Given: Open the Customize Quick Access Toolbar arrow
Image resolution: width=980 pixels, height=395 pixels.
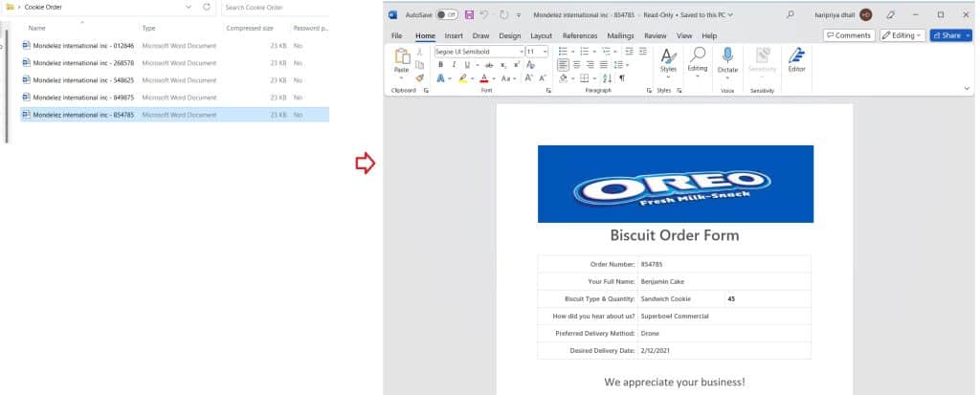Looking at the screenshot, I should pyautogui.click(x=519, y=15).
